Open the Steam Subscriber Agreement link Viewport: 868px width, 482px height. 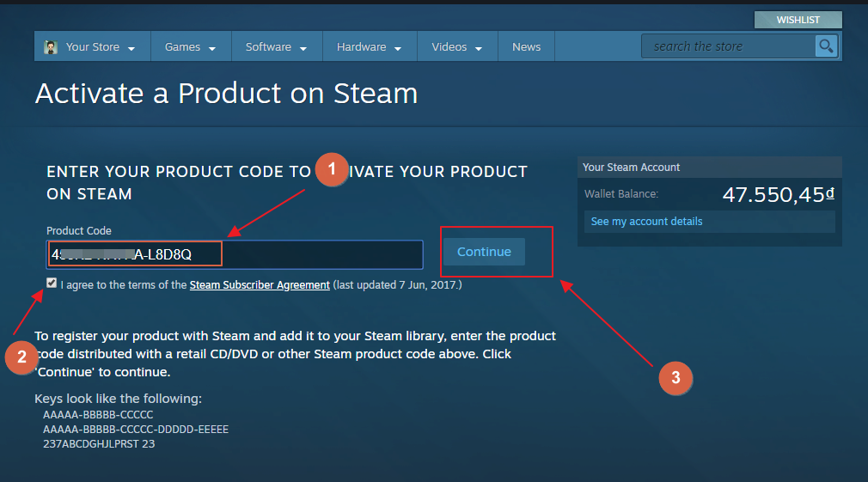click(x=260, y=285)
